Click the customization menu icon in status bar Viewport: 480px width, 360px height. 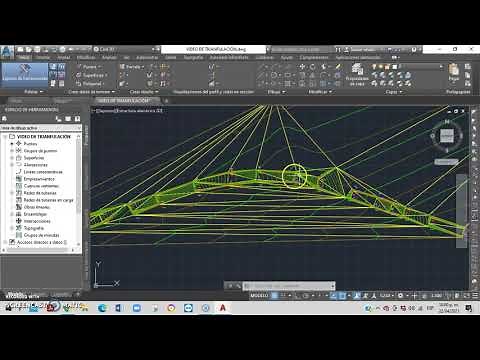[475, 295]
